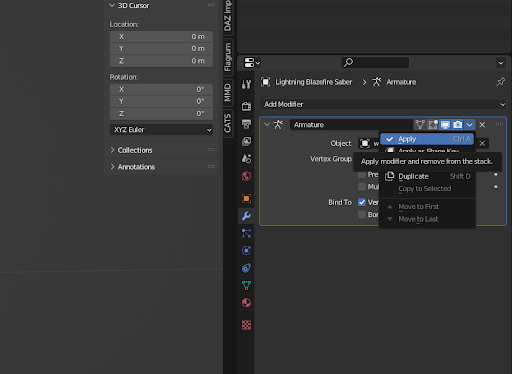Screen dimensions: 512x374
Task: Open the Tool properties tab icon
Action: [246, 84]
